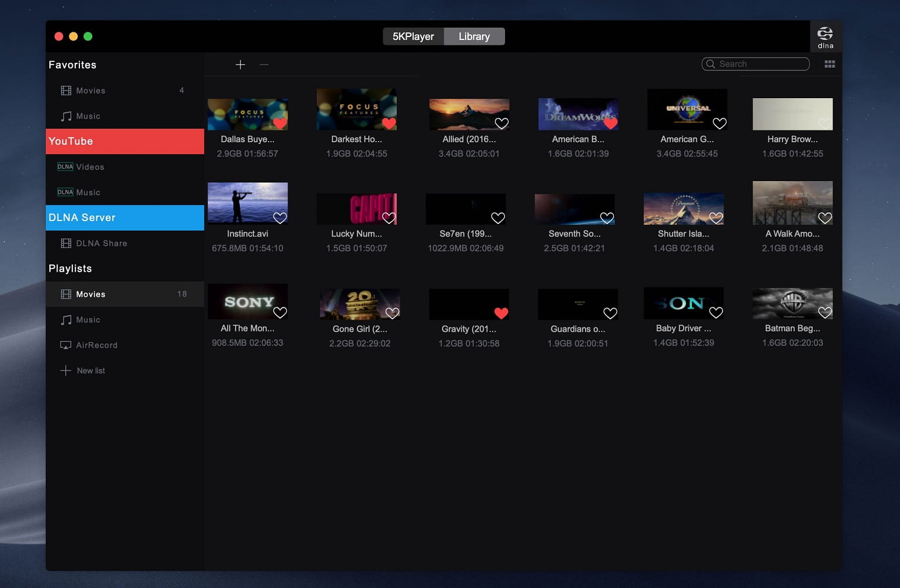Image resolution: width=900 pixels, height=588 pixels.
Task: Switch to the 5KPlayer tab
Action: [x=413, y=36]
